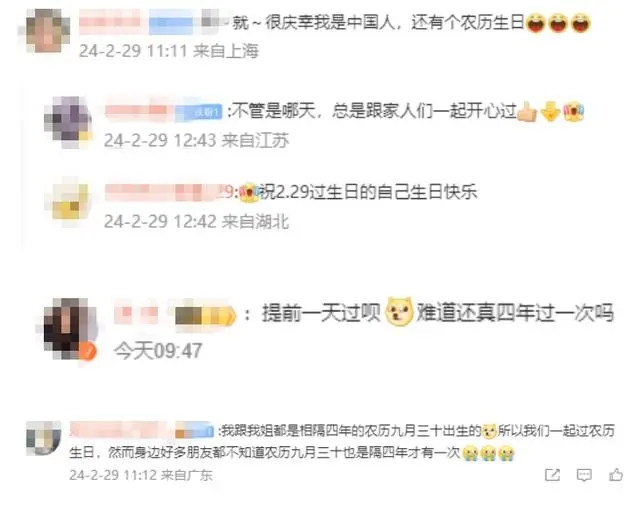Open the Guangdong commenter's avatar
The image size is (640, 506).
tap(43, 438)
